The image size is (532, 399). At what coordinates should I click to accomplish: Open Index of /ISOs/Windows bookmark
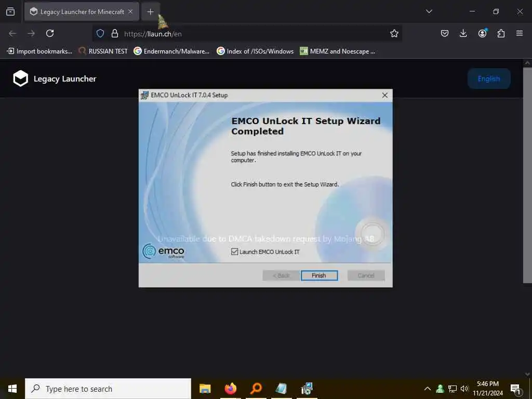pos(255,51)
